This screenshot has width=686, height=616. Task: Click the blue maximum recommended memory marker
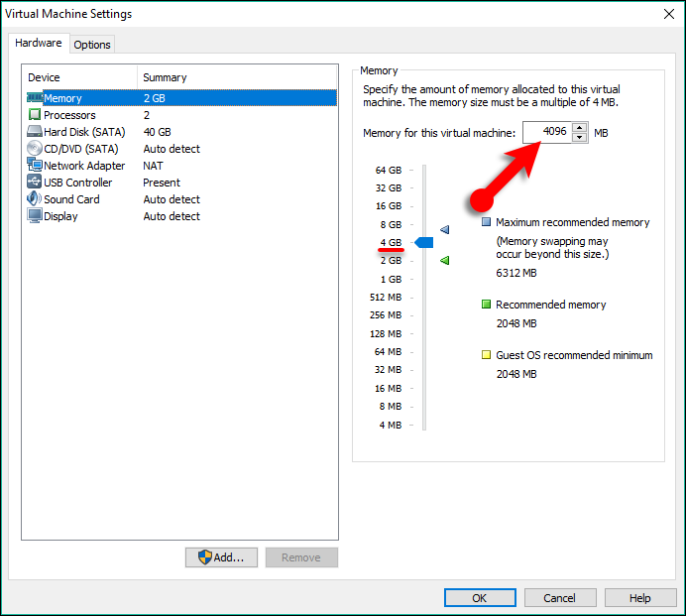click(x=445, y=230)
